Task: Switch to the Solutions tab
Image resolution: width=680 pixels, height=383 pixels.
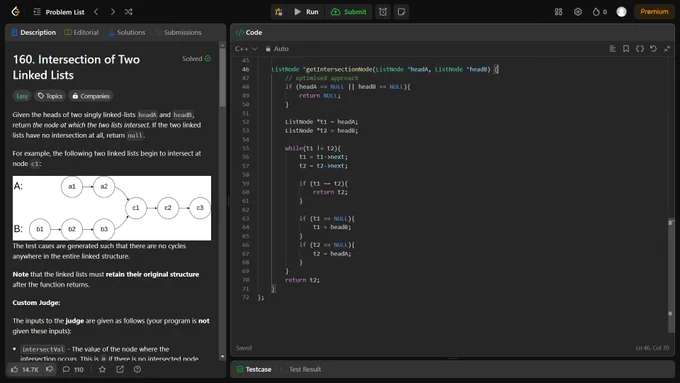Action: pyautogui.click(x=127, y=33)
